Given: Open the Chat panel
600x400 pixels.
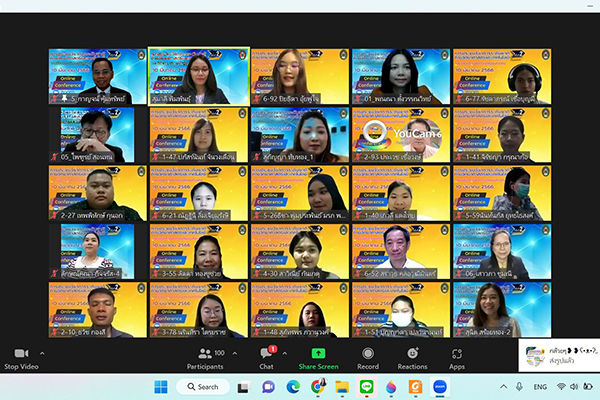Looking at the screenshot, I should (266, 353).
